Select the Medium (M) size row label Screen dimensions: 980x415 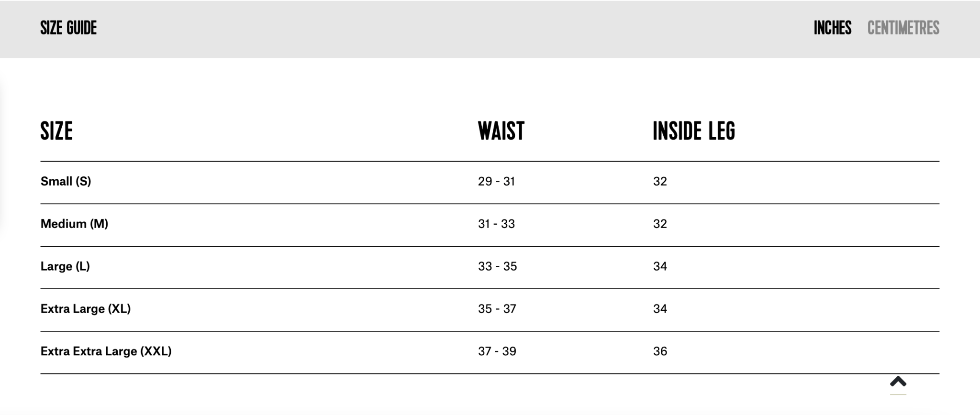coord(74,224)
